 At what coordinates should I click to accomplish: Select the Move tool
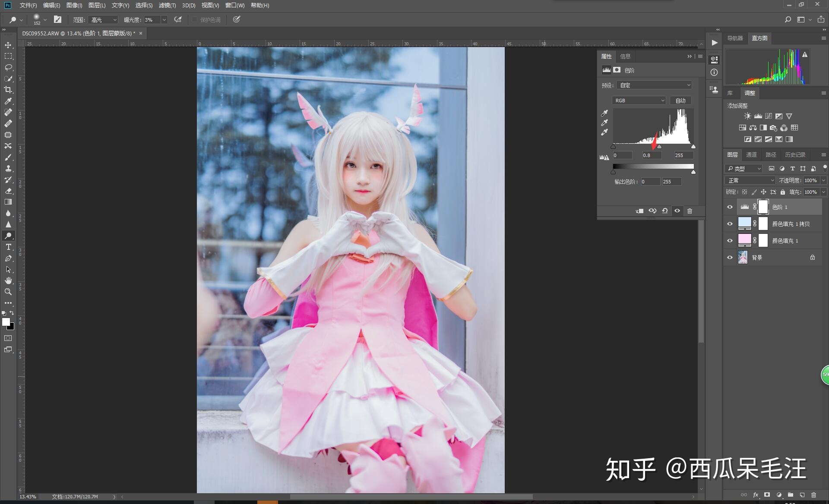tap(8, 45)
